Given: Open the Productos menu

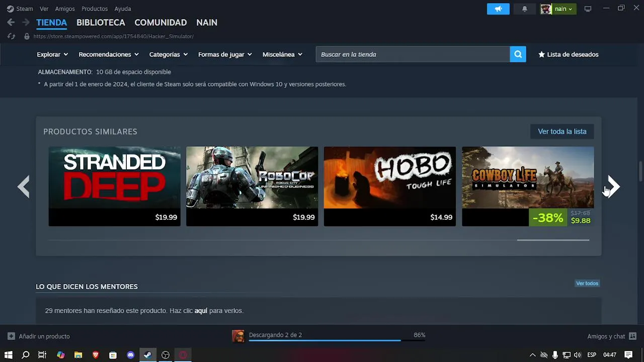Looking at the screenshot, I should pyautogui.click(x=95, y=9).
